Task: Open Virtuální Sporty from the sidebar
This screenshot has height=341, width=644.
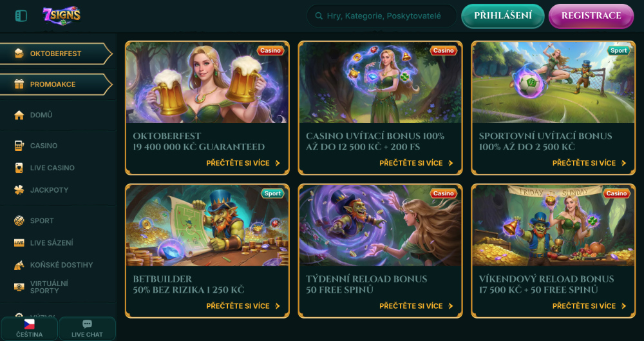Action: click(50, 287)
